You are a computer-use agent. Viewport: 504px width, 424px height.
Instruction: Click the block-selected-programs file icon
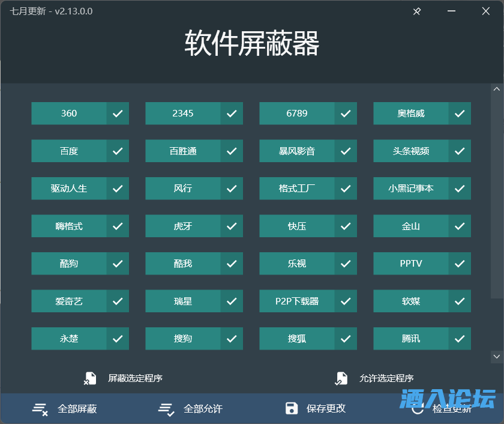[x=90, y=378]
